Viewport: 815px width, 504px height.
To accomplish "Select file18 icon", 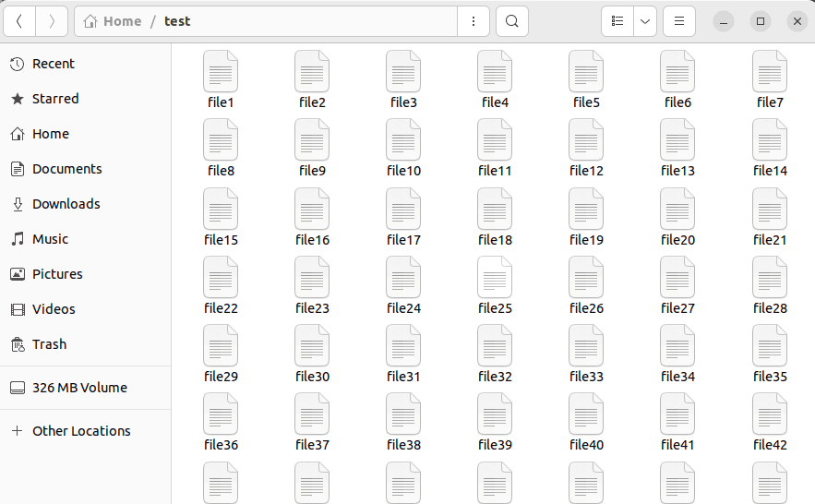I will 495,209.
